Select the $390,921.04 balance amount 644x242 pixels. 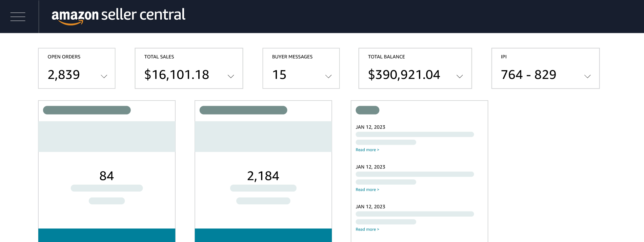tap(404, 75)
